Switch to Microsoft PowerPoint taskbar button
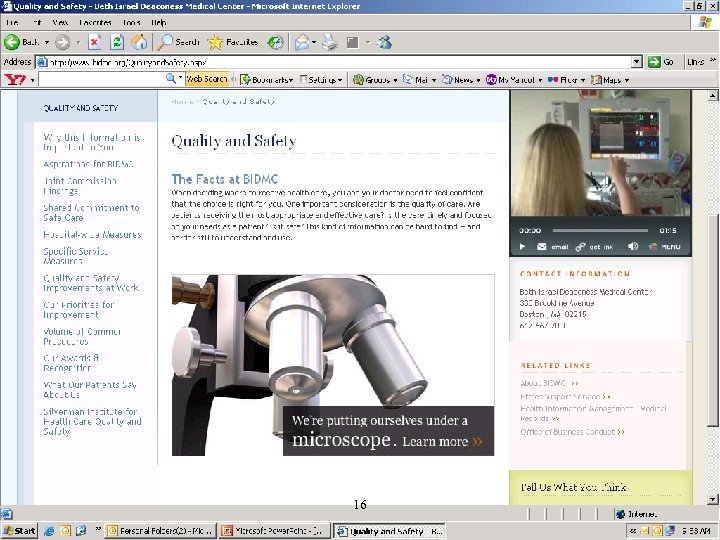 tap(274, 531)
